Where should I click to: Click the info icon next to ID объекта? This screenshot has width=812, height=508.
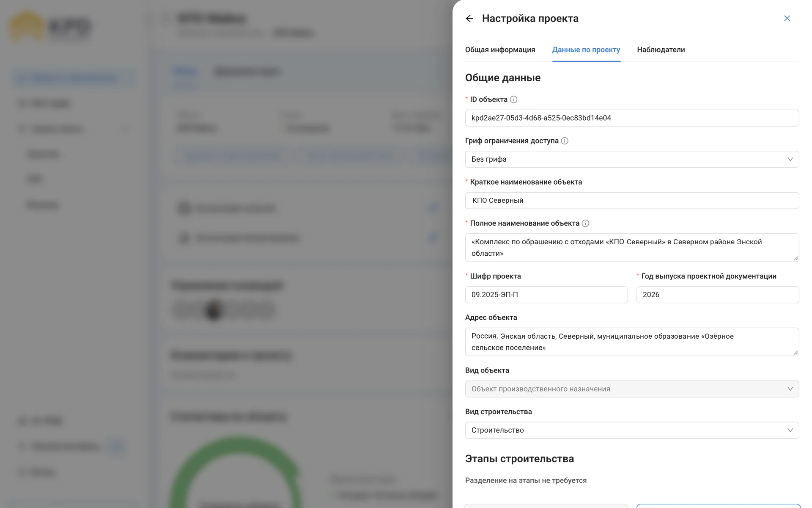tap(513, 99)
